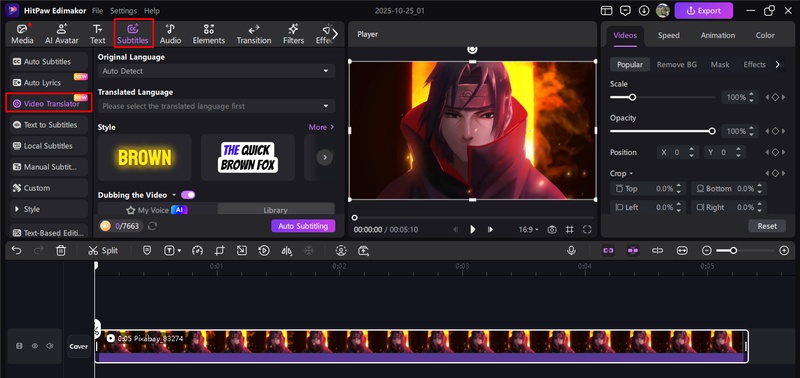800x378 pixels.
Task: Show more tool tabs with arrow
Action: [335, 34]
